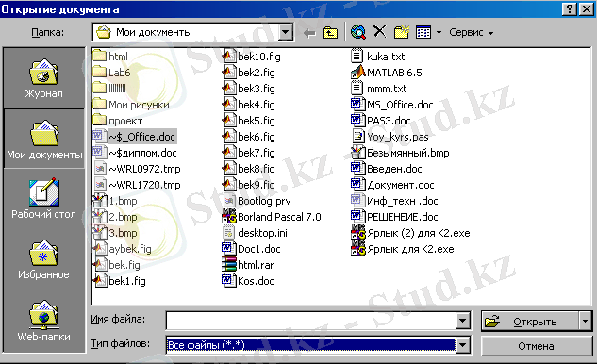This screenshot has height=364, width=597.
Task: Expand the Открыть button arrow options
Action: coord(586,322)
